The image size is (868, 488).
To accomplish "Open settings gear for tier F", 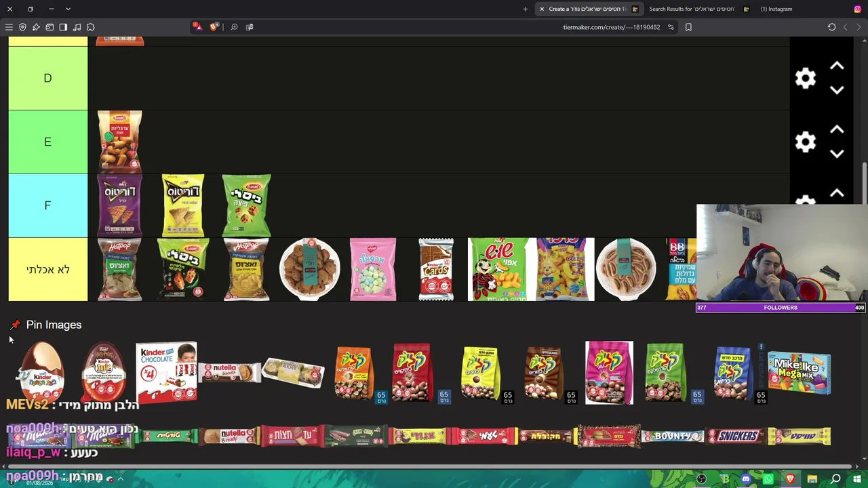I will click(806, 201).
